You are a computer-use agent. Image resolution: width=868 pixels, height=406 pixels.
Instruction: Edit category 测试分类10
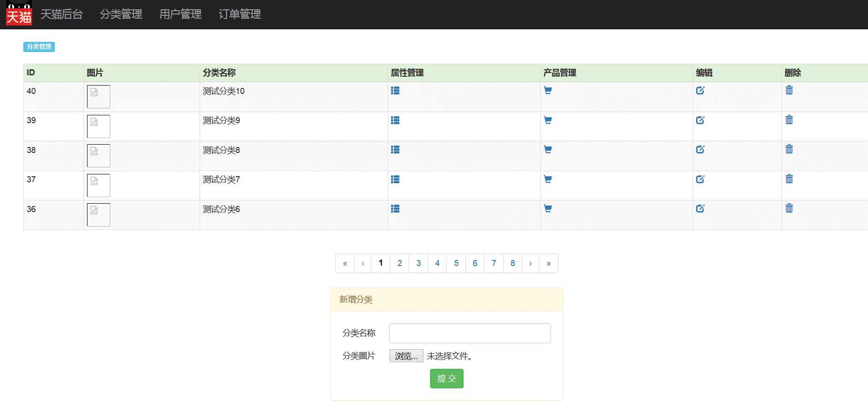point(700,90)
